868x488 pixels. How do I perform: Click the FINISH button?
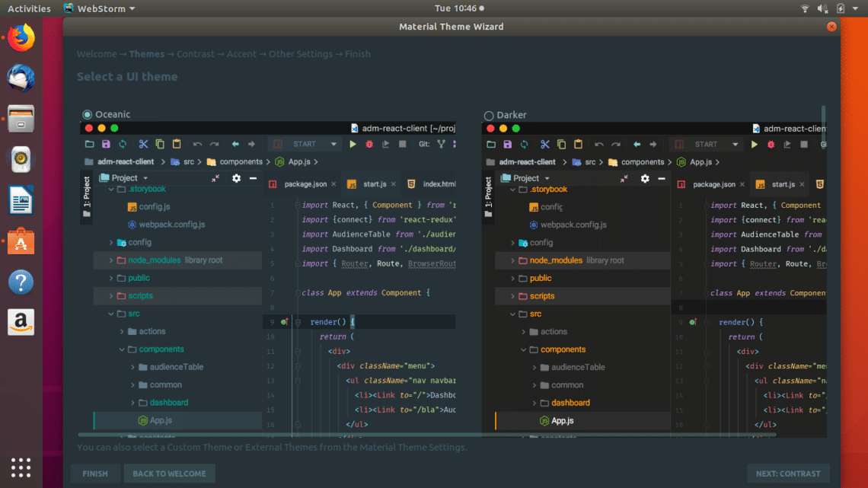(x=95, y=474)
